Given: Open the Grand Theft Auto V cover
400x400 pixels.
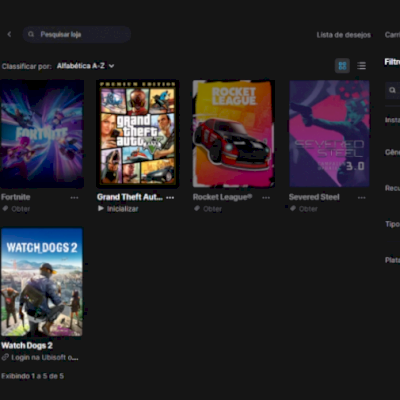Looking at the screenshot, I should pyautogui.click(x=138, y=134).
